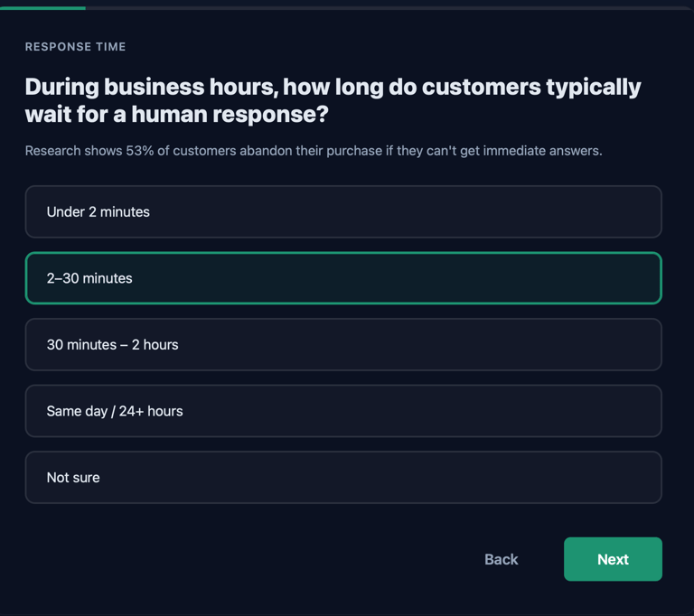Click the answer card directly below the selected one

click(x=343, y=344)
